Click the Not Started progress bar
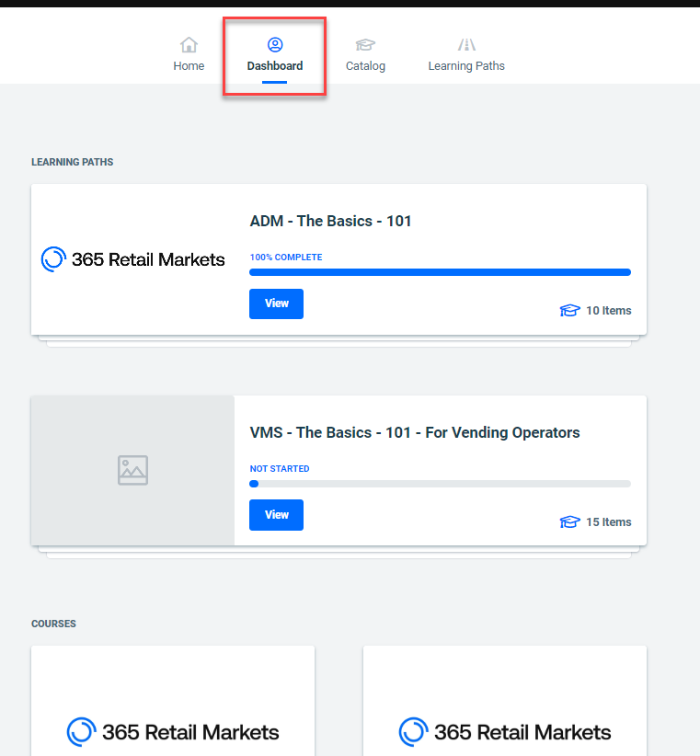 441,484
